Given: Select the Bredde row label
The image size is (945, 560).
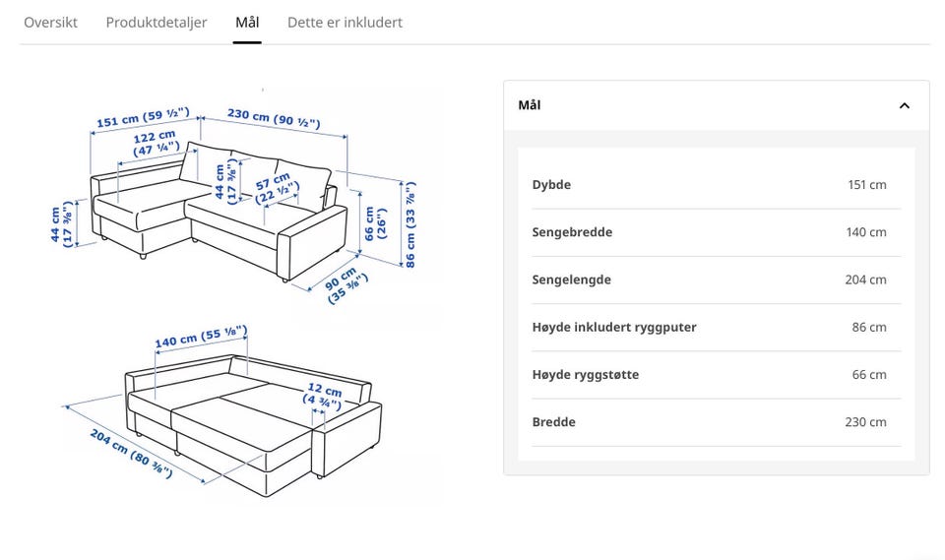Looking at the screenshot, I should (553, 422).
